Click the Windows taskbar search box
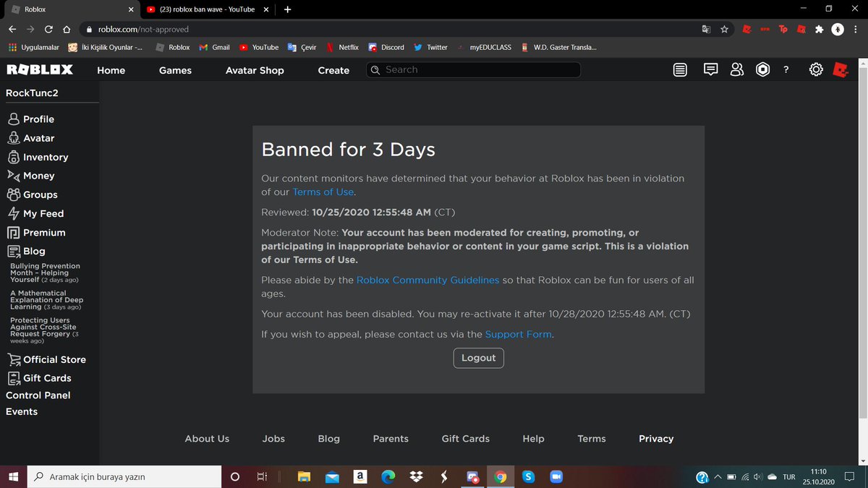 coord(124,477)
